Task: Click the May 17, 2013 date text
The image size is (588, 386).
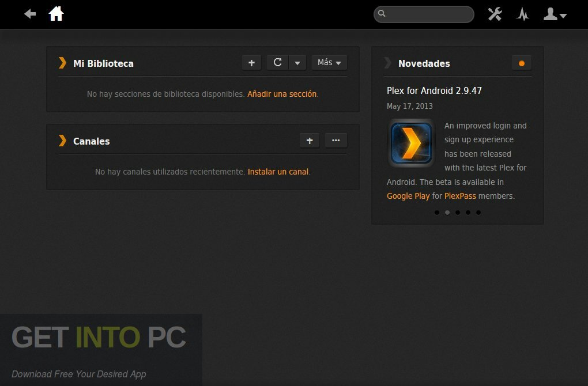Action: [x=409, y=106]
